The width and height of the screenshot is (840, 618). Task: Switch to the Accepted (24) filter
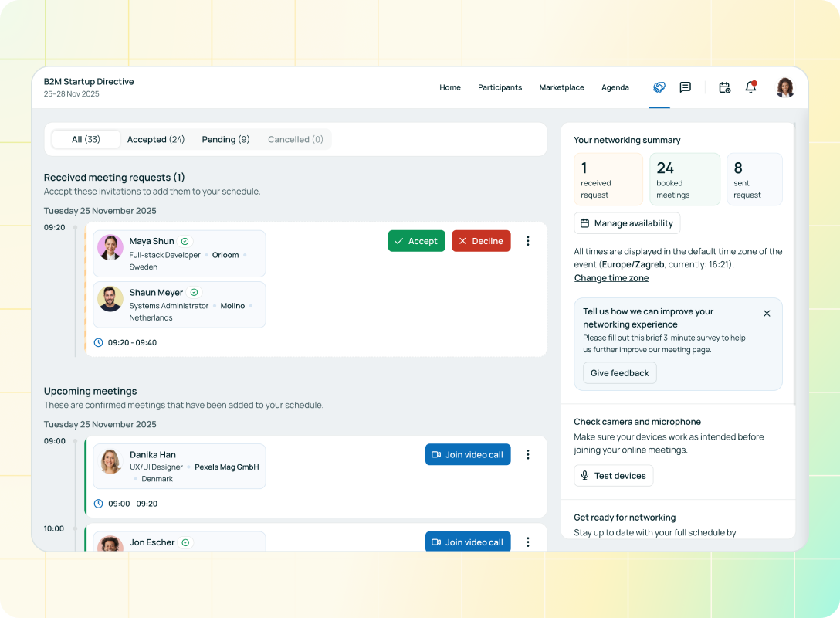[156, 140]
